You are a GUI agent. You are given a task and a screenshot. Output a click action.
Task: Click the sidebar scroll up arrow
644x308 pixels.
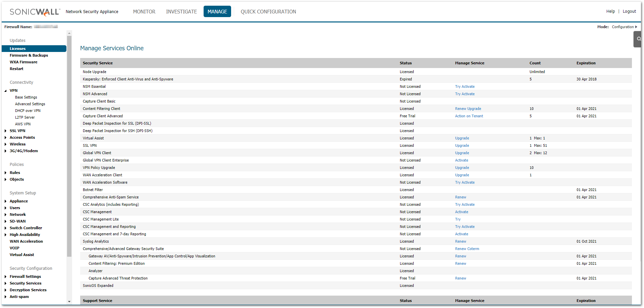coord(69,33)
